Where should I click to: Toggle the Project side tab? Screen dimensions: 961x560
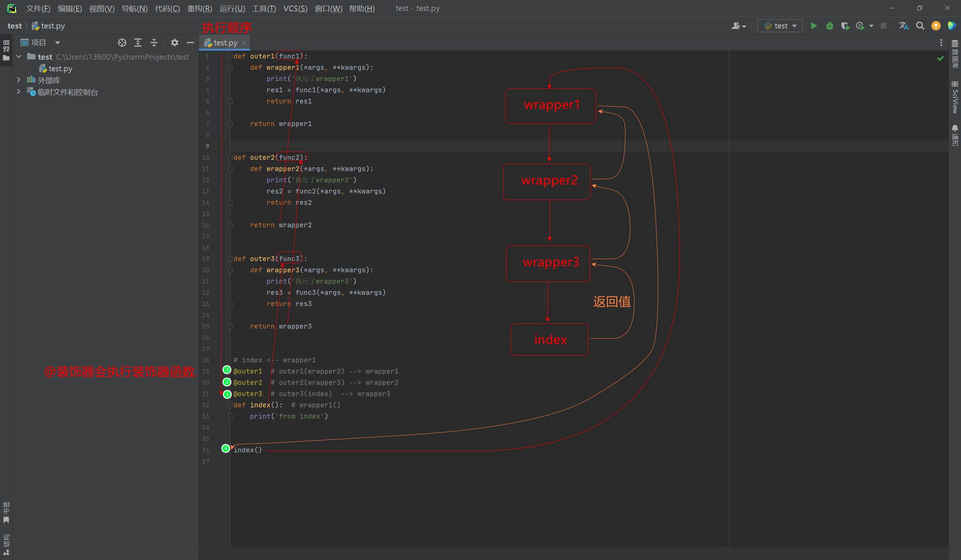pyautogui.click(x=6, y=50)
